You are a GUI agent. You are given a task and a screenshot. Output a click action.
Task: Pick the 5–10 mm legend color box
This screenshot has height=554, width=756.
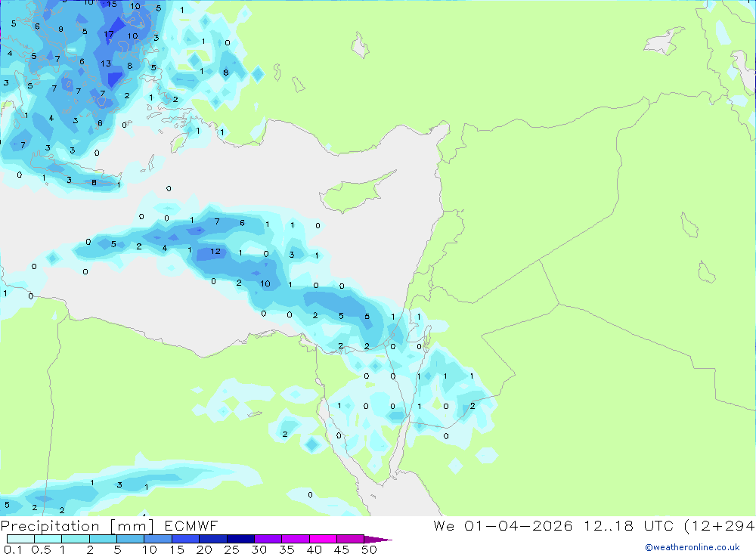point(131,539)
